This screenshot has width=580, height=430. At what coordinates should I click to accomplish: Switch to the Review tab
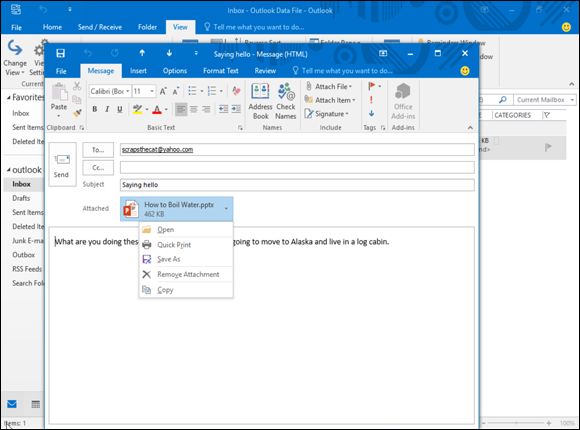tap(265, 71)
